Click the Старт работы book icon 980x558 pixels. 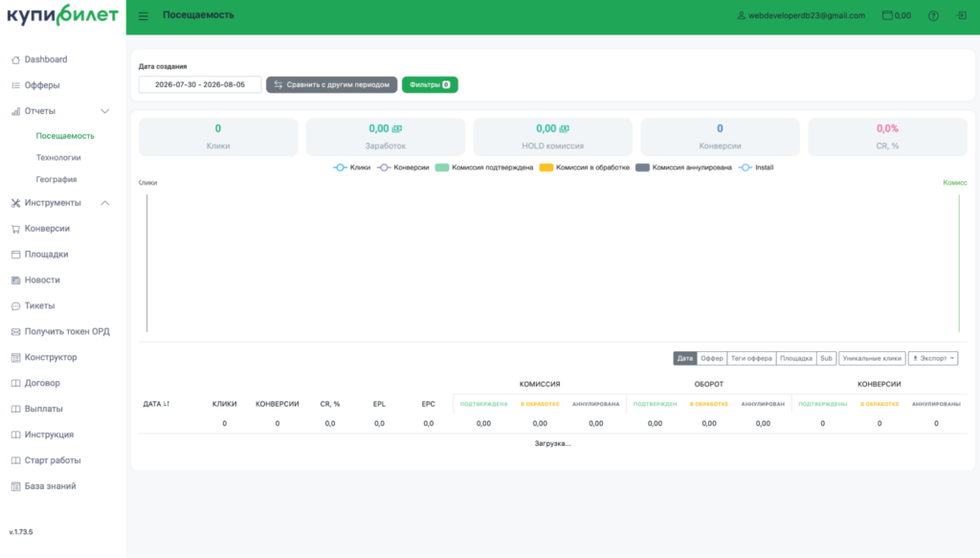click(x=15, y=460)
